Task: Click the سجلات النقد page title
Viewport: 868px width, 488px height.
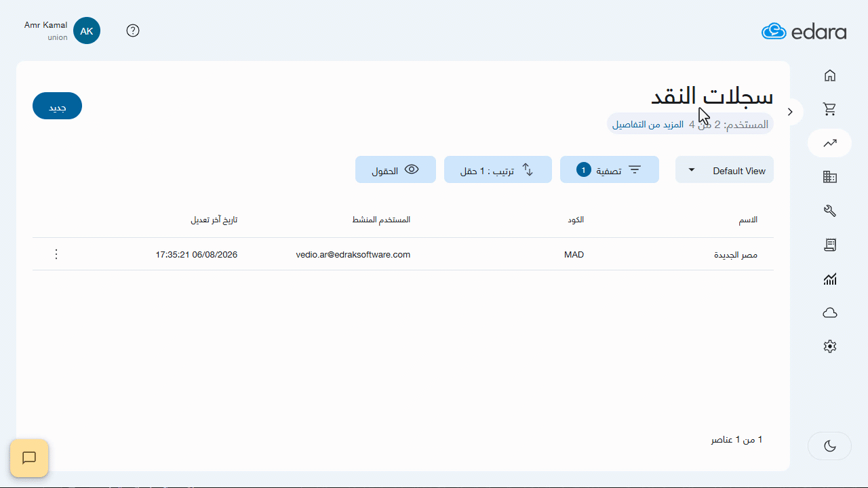Action: (712, 95)
